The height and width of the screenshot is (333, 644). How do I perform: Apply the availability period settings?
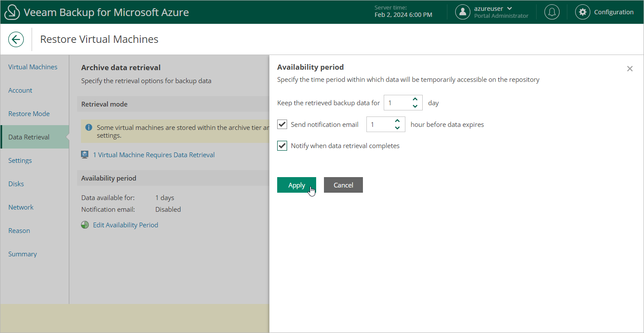pyautogui.click(x=297, y=185)
